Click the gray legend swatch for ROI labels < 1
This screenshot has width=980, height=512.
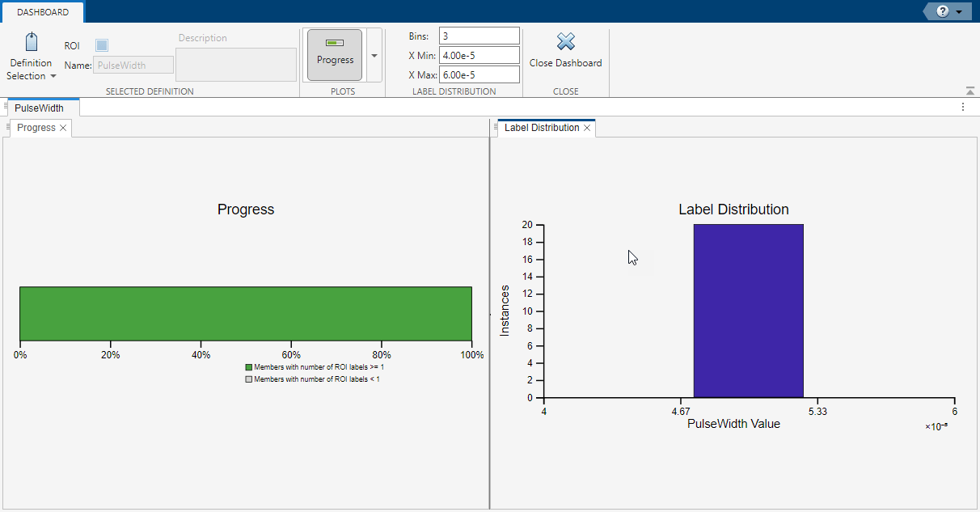pos(248,379)
